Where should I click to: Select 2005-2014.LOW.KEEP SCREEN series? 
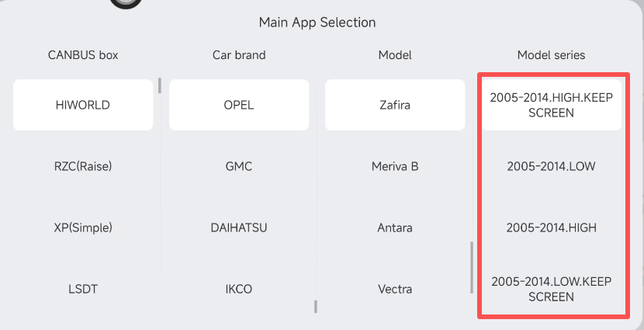(x=551, y=289)
